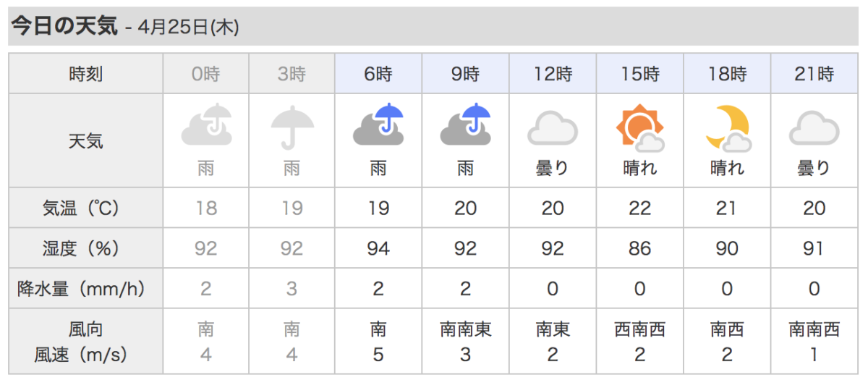Click the 西南西 wind direction cell
This screenshot has width=868, height=380.
(640, 330)
